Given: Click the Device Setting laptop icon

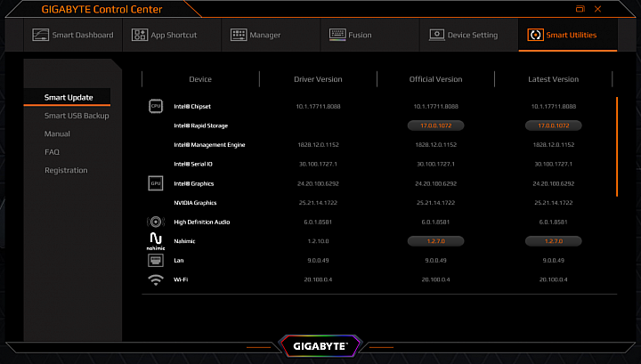Looking at the screenshot, I should pos(436,35).
